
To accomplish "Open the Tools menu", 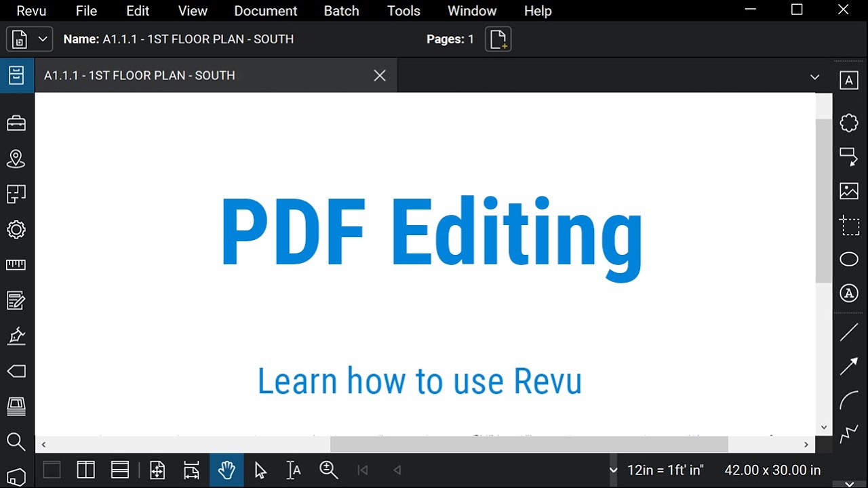I will [403, 11].
